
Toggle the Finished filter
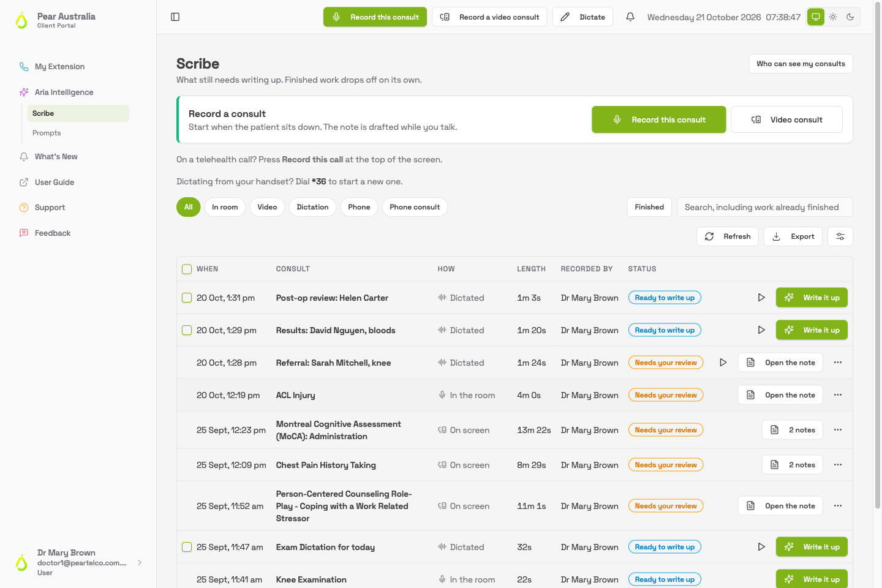[x=649, y=207]
